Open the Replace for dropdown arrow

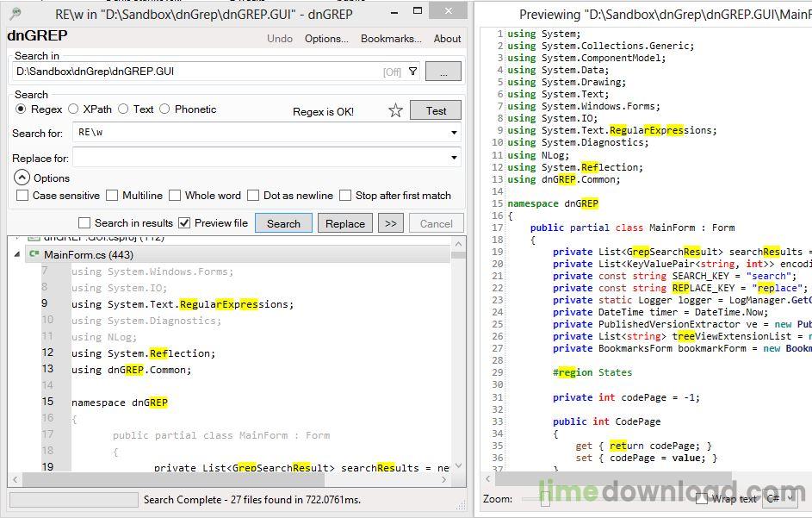(454, 159)
